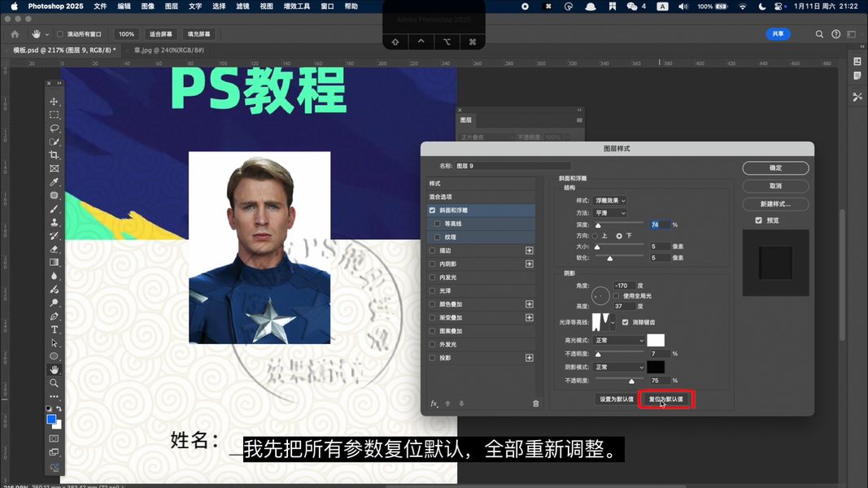Uncheck the 斜面和浮雕 checkbox
This screenshot has height=488, width=868.
coord(432,211)
